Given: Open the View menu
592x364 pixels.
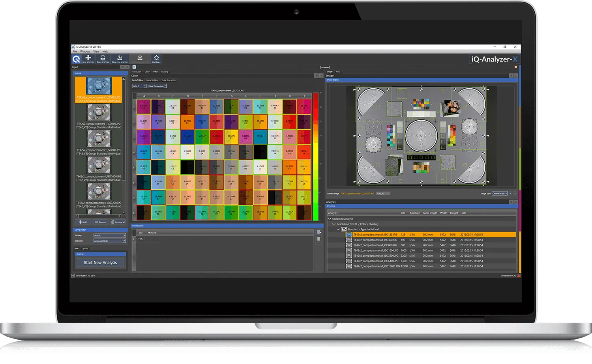Looking at the screenshot, I should (x=96, y=52).
